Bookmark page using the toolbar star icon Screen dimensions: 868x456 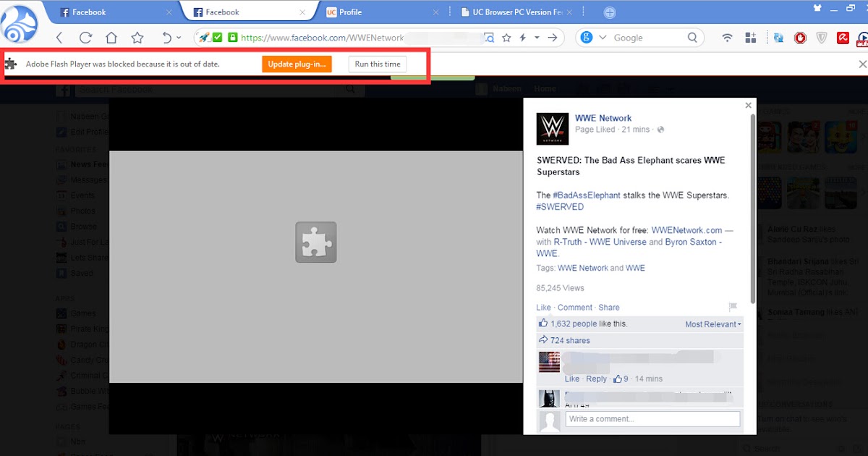[137, 38]
